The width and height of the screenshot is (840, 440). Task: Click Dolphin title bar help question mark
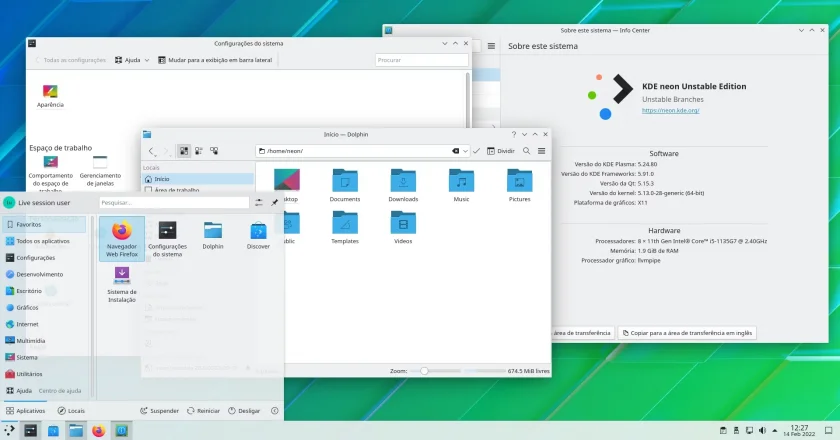click(514, 135)
